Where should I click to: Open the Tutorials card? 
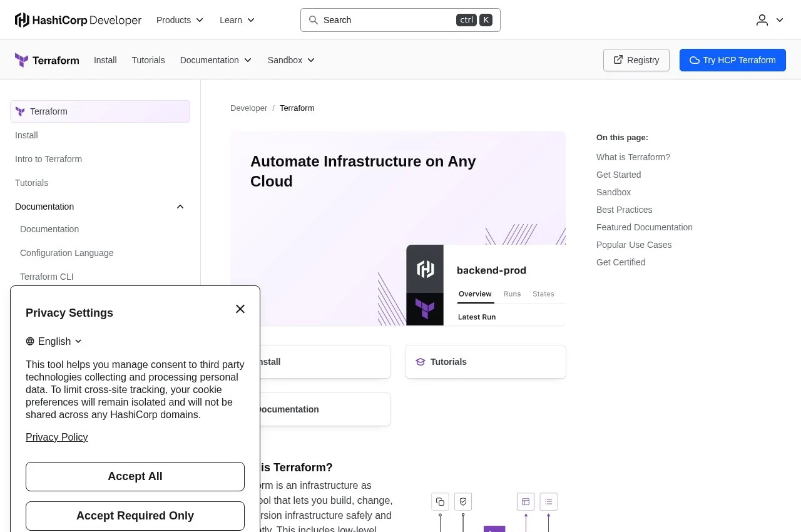click(486, 362)
